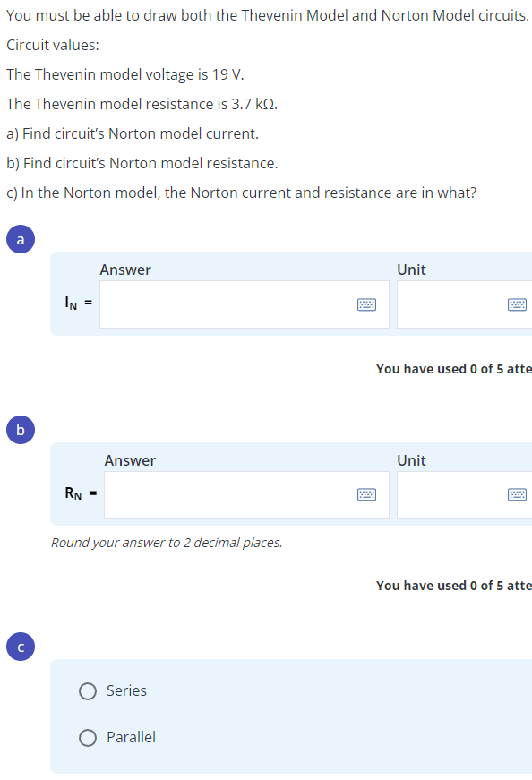Select the Series radio button
The height and width of the screenshot is (780, 532).
tap(88, 690)
